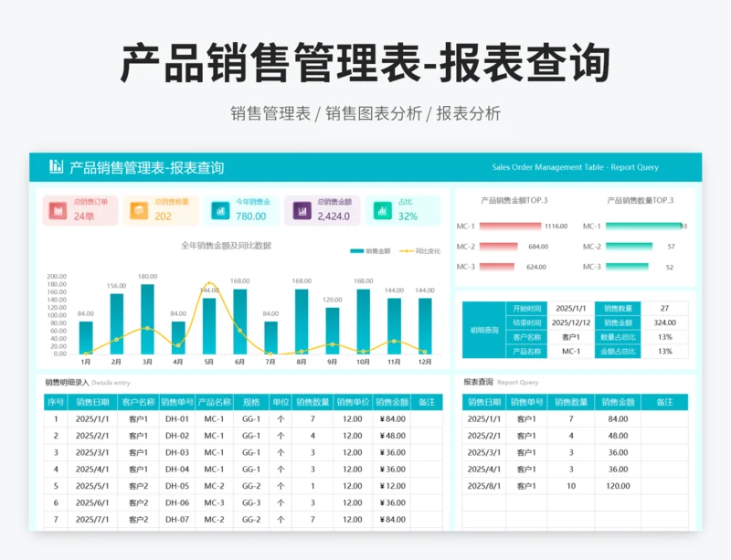Click the 产品销售数量TOP.3 heading
731x560 pixels.
click(641, 200)
